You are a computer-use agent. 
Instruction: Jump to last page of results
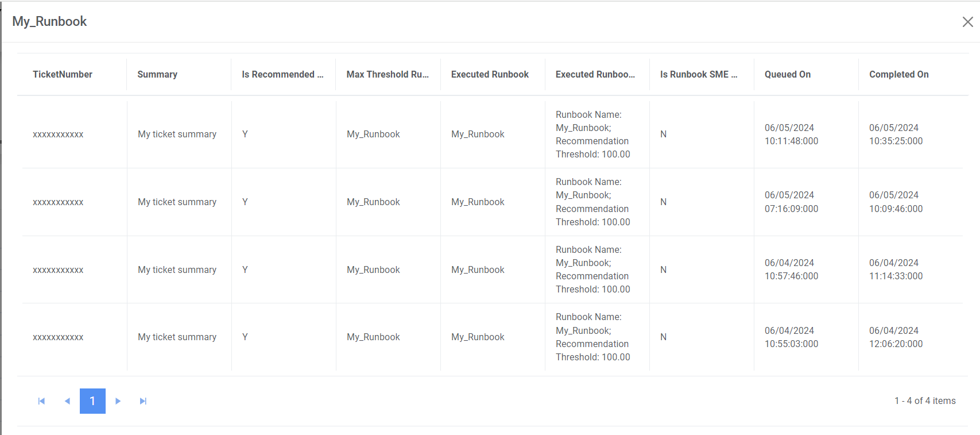(x=143, y=401)
